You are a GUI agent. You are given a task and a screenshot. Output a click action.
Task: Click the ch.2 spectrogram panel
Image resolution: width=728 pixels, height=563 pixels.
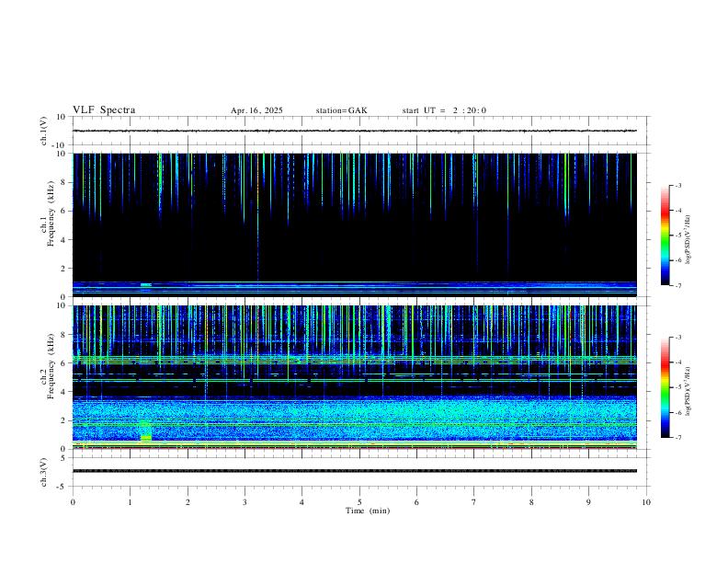pos(355,377)
